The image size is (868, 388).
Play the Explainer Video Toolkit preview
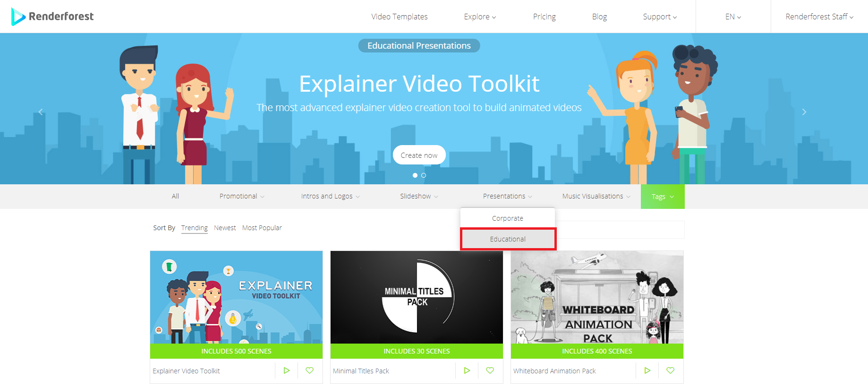pos(287,371)
